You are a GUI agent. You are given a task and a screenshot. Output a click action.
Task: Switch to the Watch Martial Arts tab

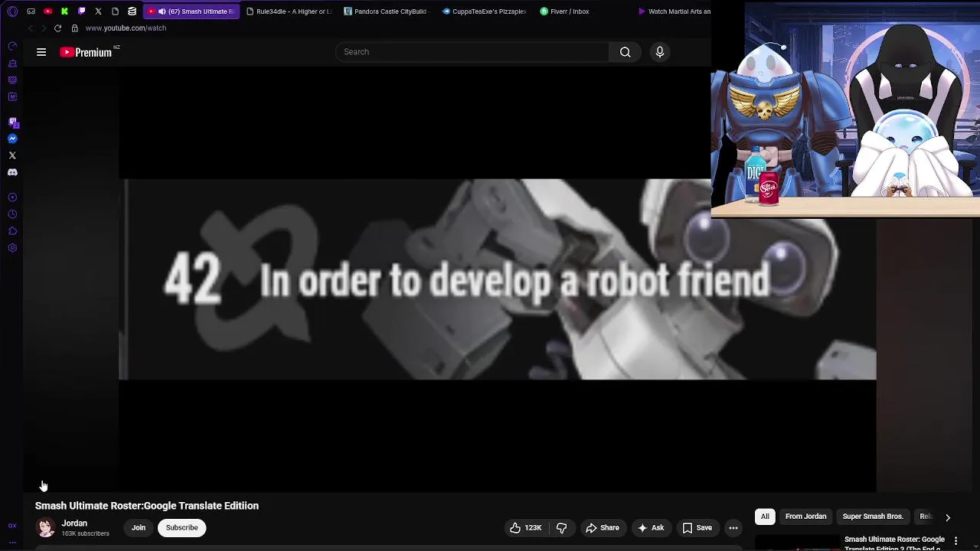pos(674,11)
